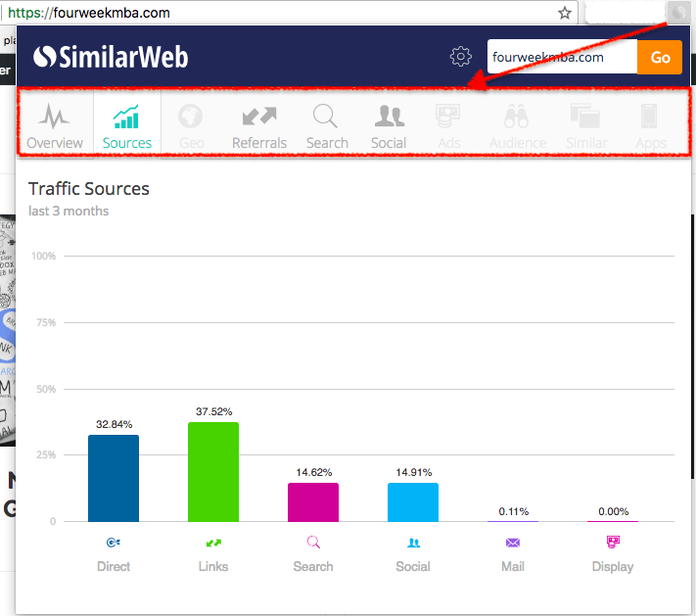Click the Traffic Sources heading
This screenshot has width=696, height=616.
tap(89, 189)
